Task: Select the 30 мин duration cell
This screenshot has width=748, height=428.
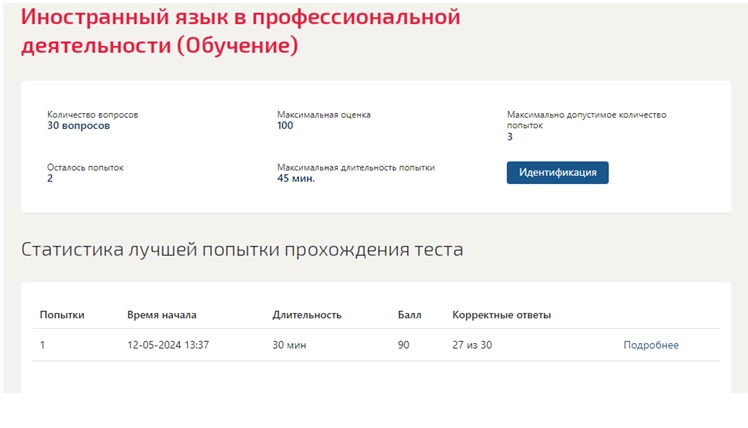Action: point(289,345)
